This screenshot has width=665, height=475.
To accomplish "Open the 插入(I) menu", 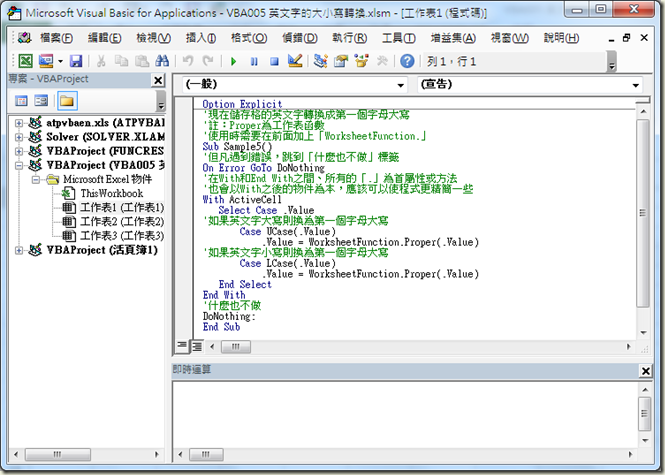I will 201,38.
